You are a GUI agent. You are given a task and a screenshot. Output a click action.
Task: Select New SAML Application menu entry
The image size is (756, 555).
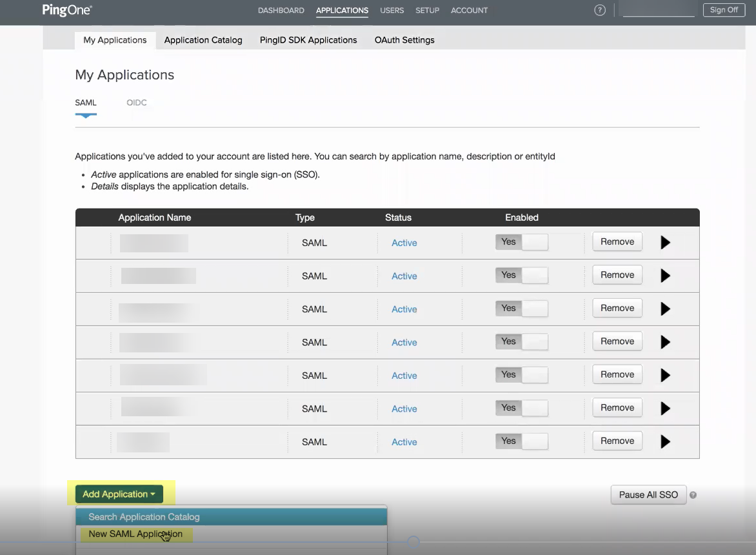[135, 534]
